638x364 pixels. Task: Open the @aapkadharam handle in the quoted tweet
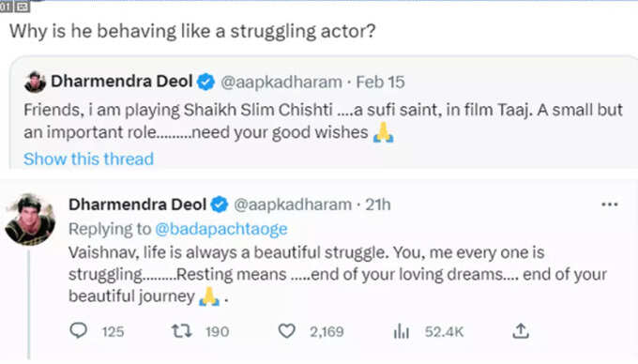(281, 83)
